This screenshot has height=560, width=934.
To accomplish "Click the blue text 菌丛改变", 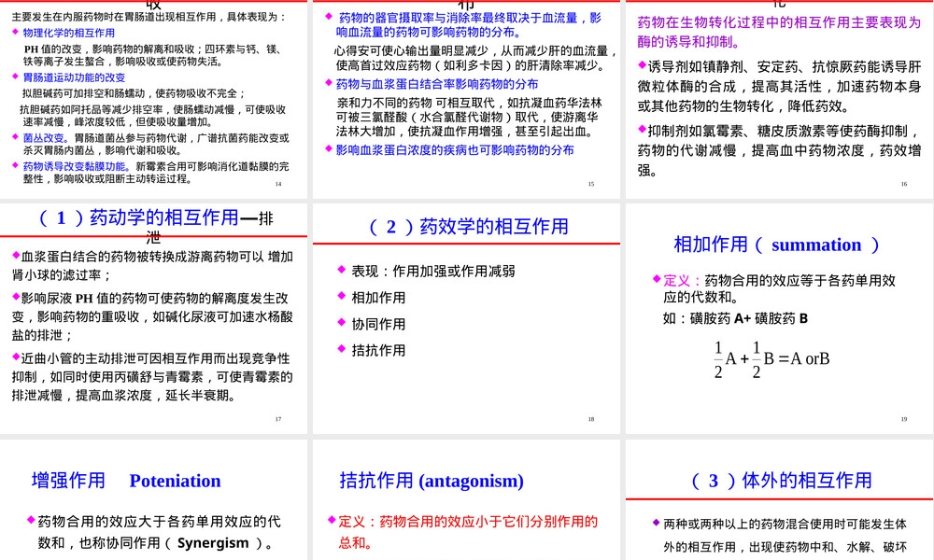I will coord(47,138).
